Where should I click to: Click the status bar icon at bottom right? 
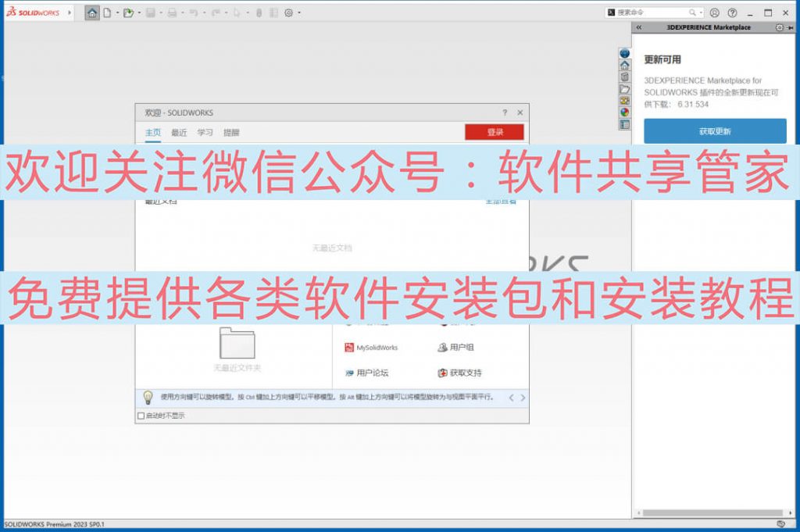(780, 524)
